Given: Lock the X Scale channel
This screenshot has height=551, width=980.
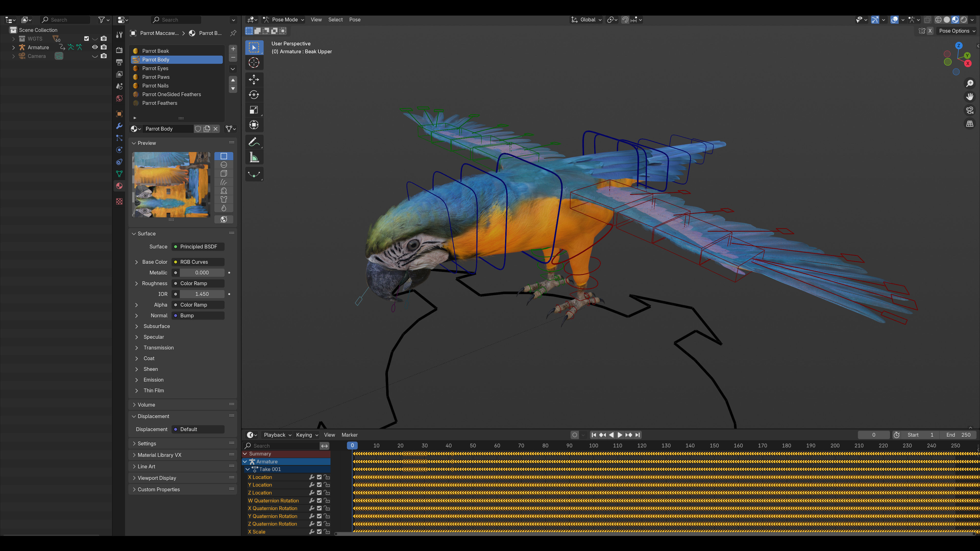Looking at the screenshot, I should (327, 532).
